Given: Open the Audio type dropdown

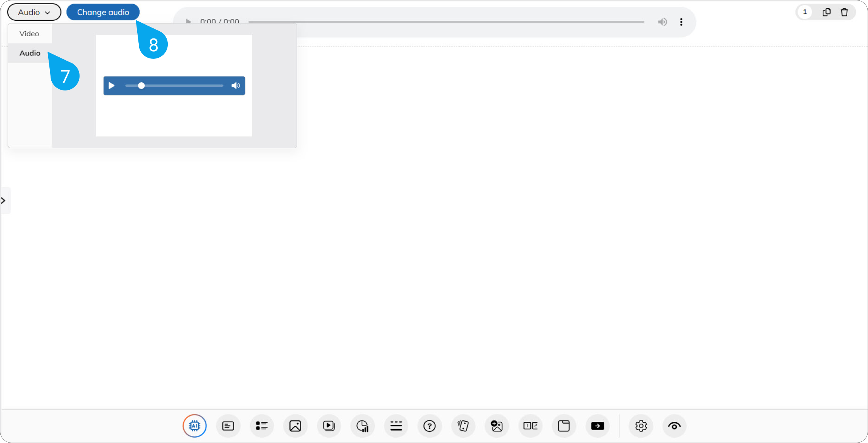Looking at the screenshot, I should [x=34, y=12].
